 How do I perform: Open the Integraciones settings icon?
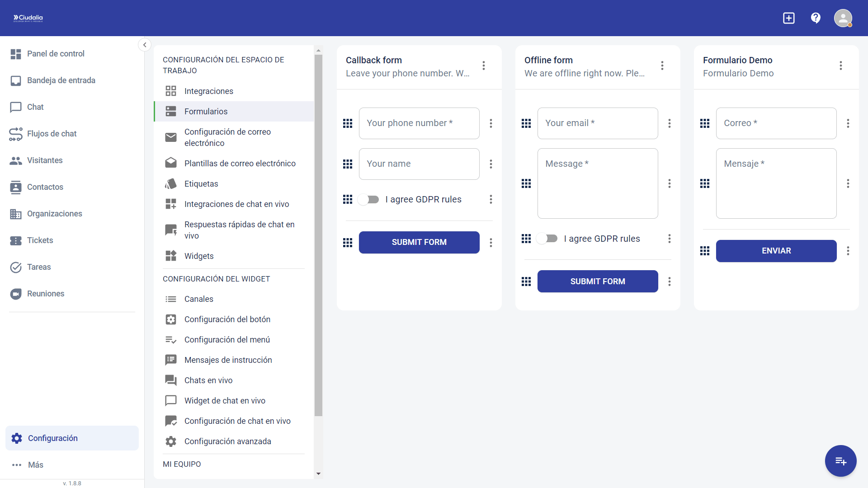(171, 90)
